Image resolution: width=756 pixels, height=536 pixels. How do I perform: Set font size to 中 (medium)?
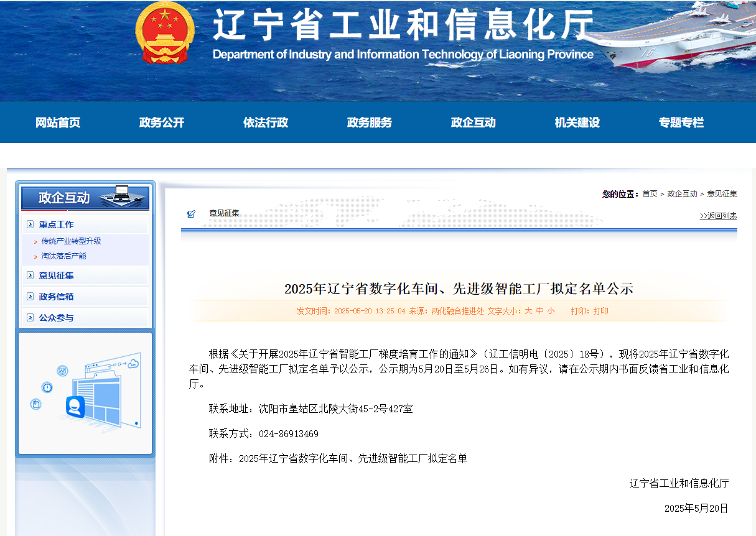click(x=539, y=311)
